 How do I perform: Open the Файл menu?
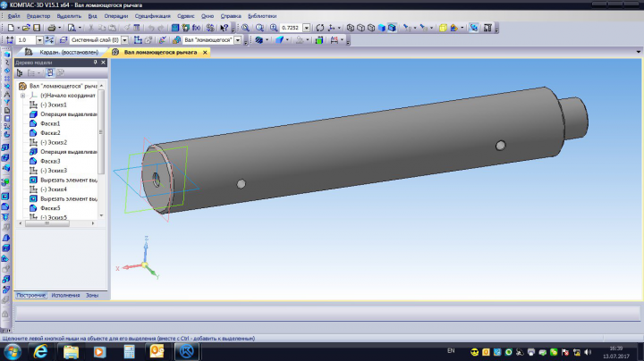click(13, 16)
